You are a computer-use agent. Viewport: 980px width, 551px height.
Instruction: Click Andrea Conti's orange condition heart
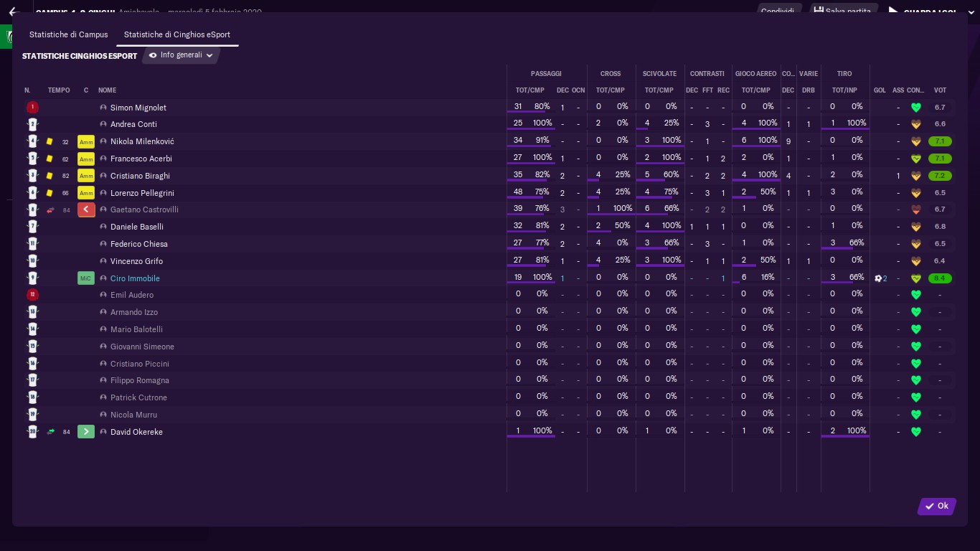pyautogui.click(x=915, y=124)
